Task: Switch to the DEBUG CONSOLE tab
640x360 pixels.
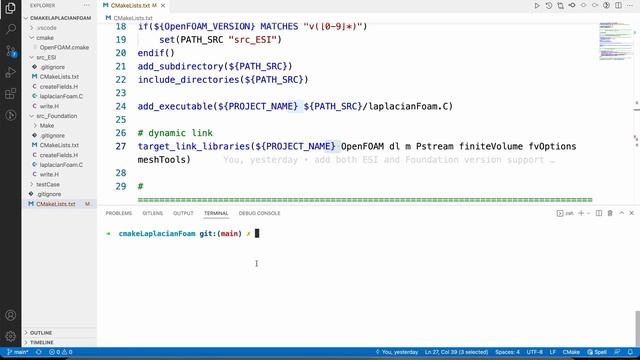Action: coord(260,213)
